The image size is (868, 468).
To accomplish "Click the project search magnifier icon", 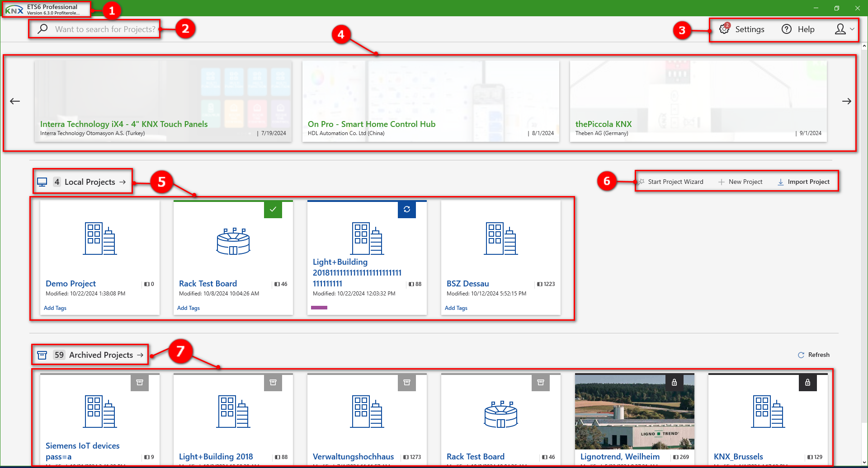I will click(x=42, y=29).
